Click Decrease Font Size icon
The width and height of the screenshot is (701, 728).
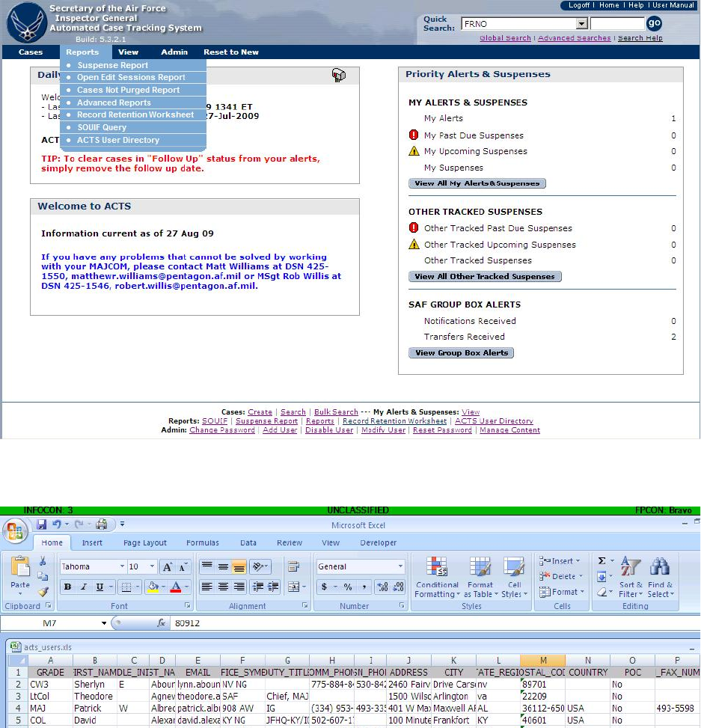[x=183, y=566]
